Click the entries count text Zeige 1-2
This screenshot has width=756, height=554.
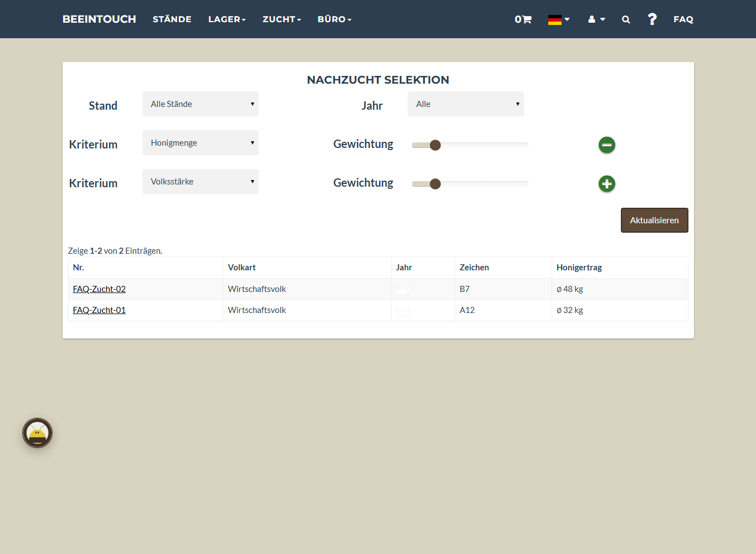pos(115,251)
